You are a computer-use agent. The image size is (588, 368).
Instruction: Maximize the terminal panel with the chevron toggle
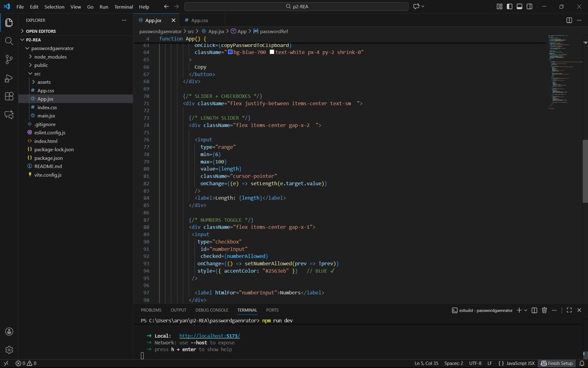click(569, 310)
